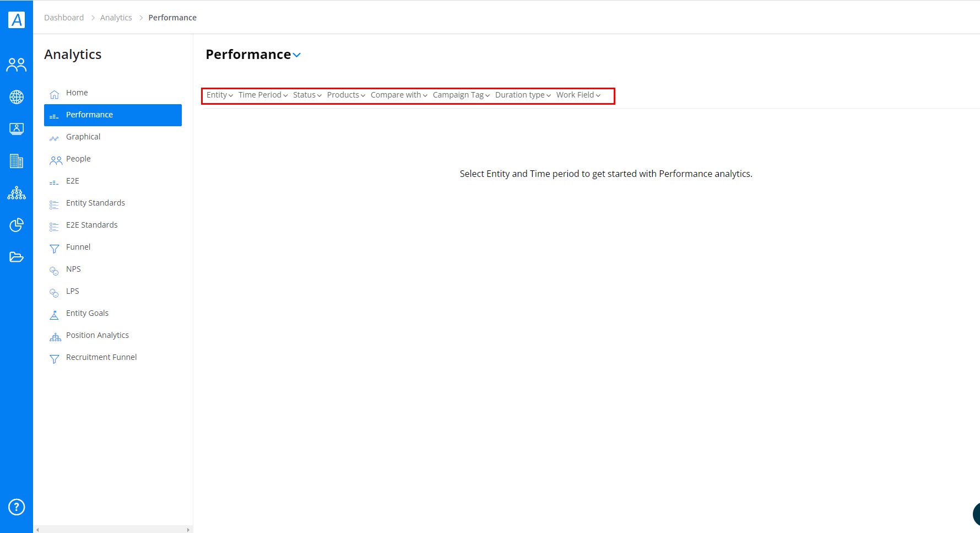
Task: Open the building icon in blue sidebar
Action: tap(17, 161)
